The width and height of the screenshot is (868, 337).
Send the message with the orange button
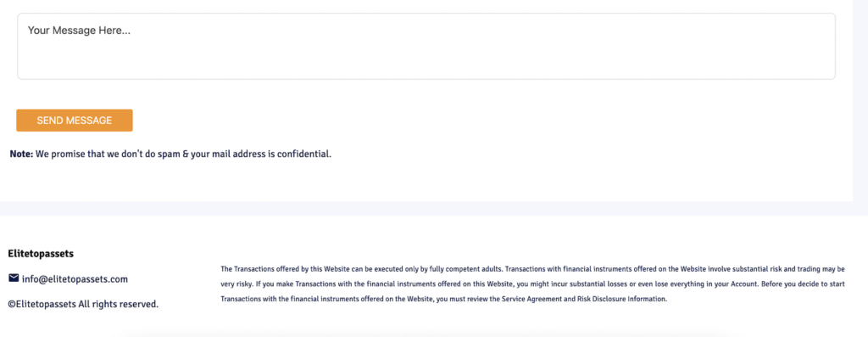coord(75,121)
